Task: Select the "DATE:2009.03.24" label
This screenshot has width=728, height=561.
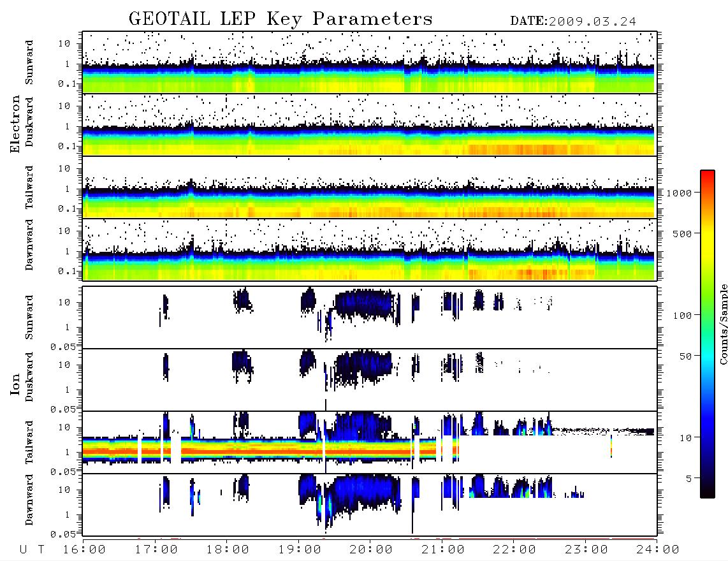Action: pyautogui.click(x=573, y=22)
